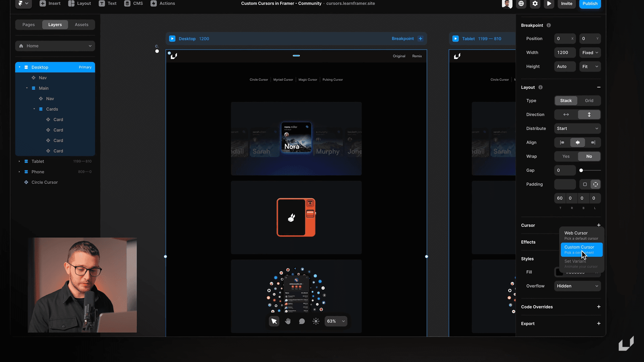Open the Framer main menu logo
This screenshot has width=644, height=362.
23,3
